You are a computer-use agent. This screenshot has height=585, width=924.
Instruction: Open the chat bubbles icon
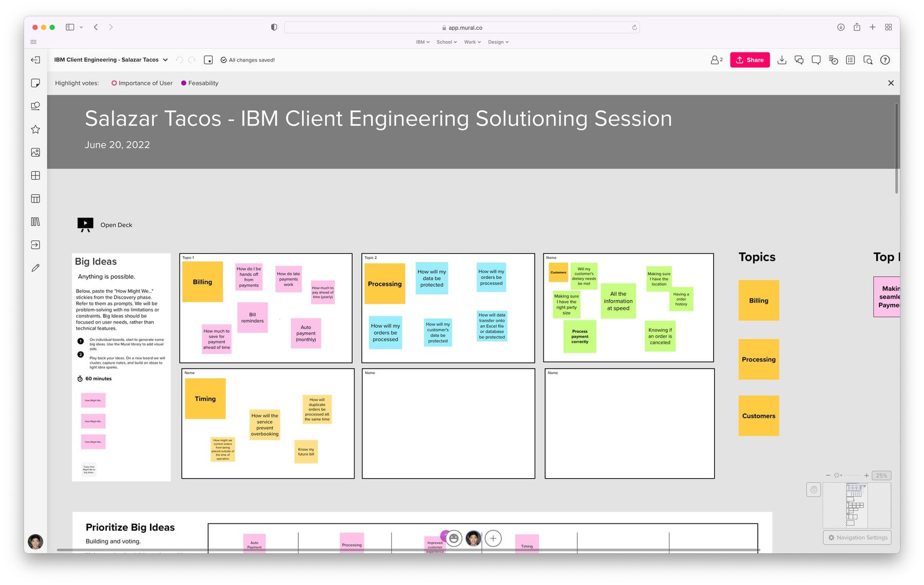[x=799, y=60]
